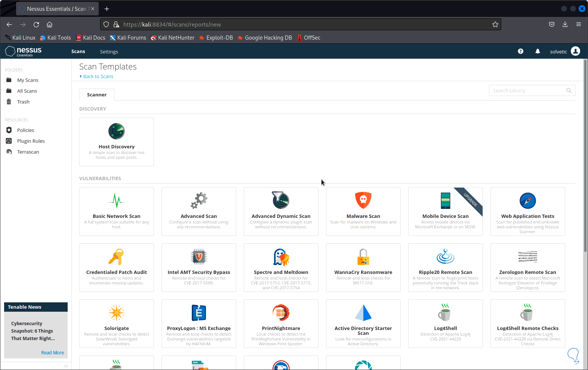Switch to the Scans top menu
588x370 pixels.
point(78,52)
